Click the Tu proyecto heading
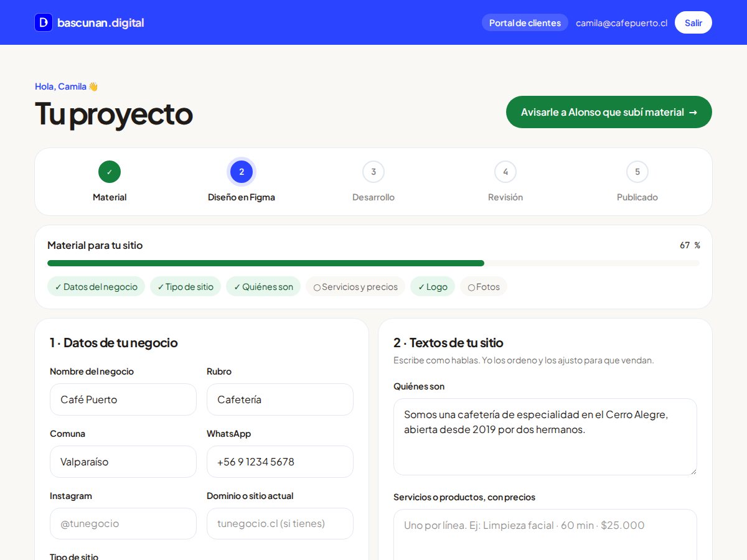Viewport: 747px width, 560px height. point(114,113)
